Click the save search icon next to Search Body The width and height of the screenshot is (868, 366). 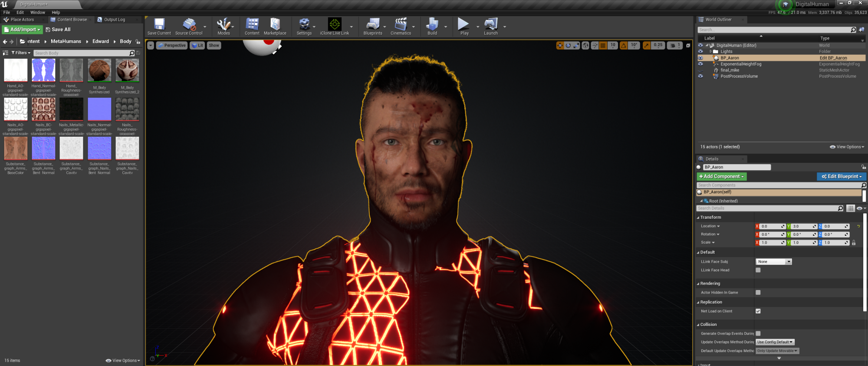click(x=138, y=53)
